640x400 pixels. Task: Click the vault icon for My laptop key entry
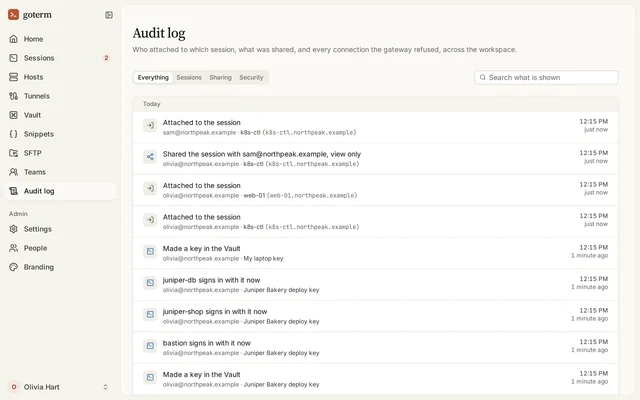coord(150,251)
